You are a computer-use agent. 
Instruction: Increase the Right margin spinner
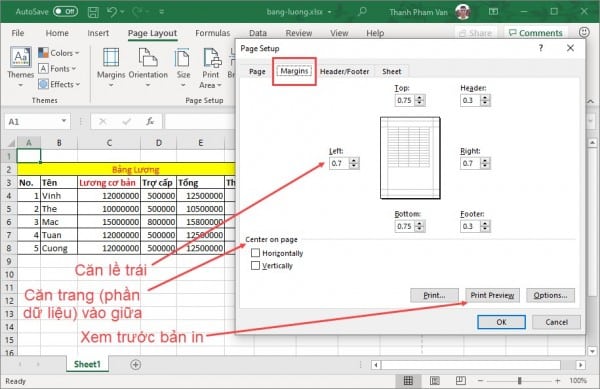click(485, 161)
